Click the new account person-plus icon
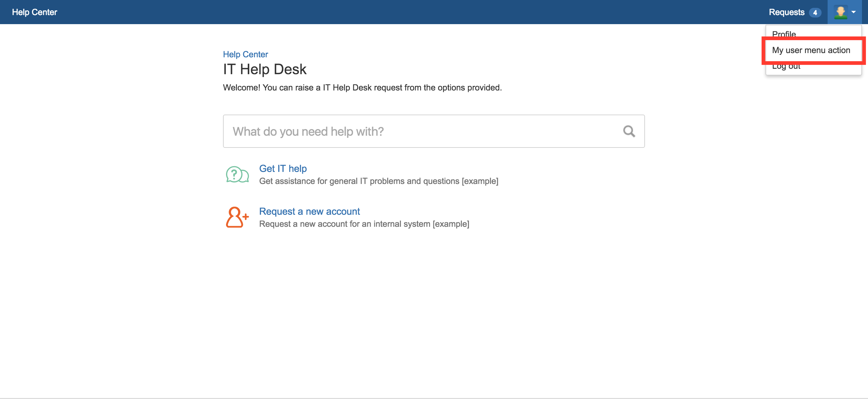Screen dimensions: 868x399 point(237,217)
